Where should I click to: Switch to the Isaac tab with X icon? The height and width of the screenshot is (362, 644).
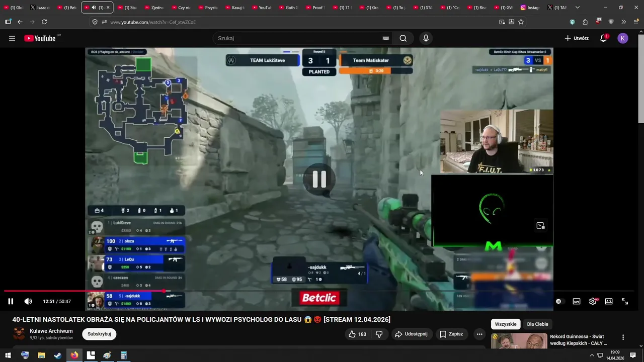(x=40, y=8)
